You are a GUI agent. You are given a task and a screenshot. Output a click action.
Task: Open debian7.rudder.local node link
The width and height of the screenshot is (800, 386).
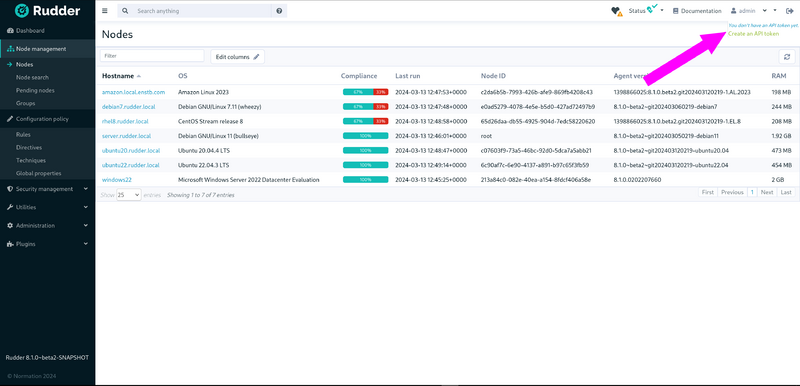point(129,107)
